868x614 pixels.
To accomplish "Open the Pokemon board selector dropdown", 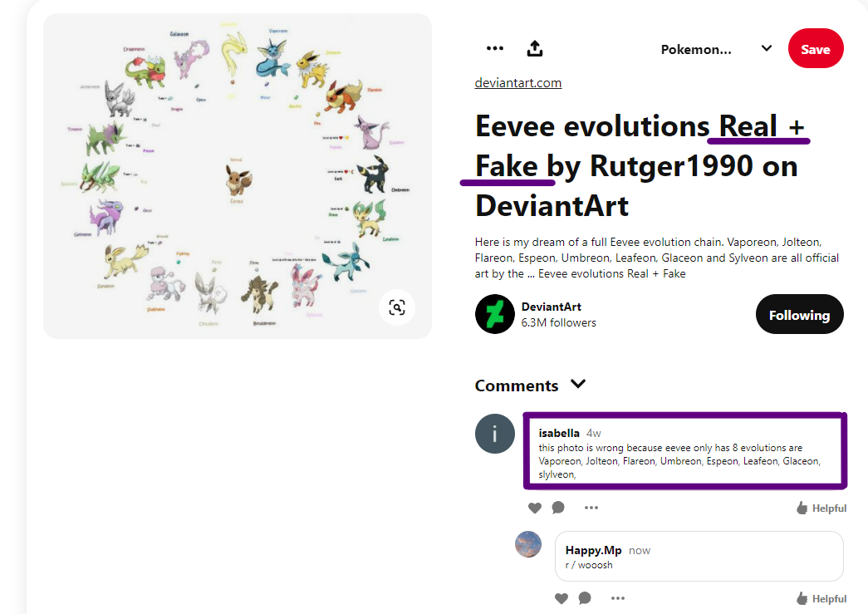I will (696, 48).
